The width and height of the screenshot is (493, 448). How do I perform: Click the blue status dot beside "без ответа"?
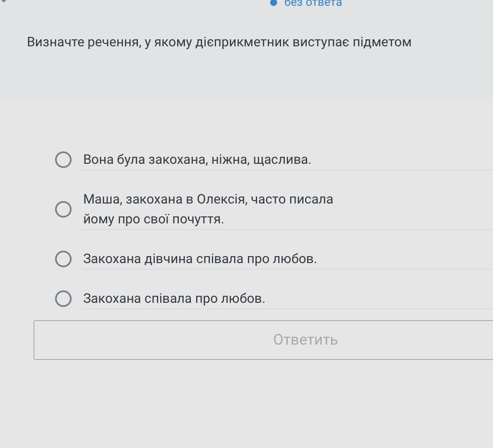[x=273, y=3]
